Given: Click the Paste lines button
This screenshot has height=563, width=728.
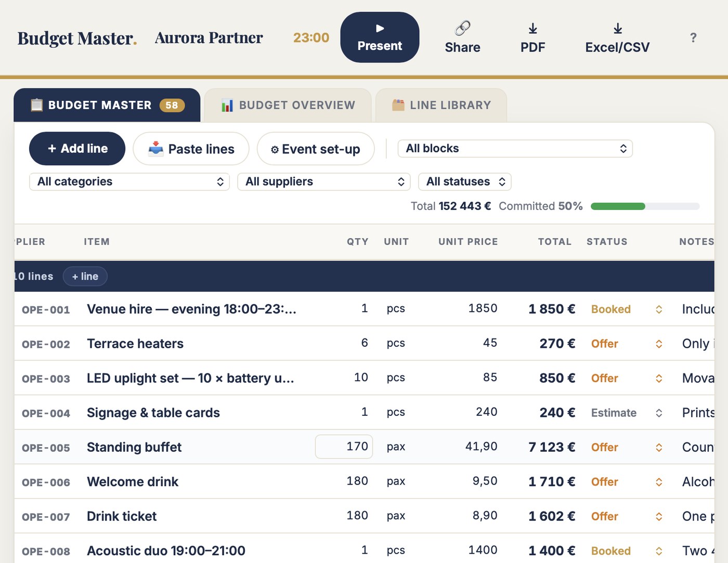Looking at the screenshot, I should coord(191,149).
